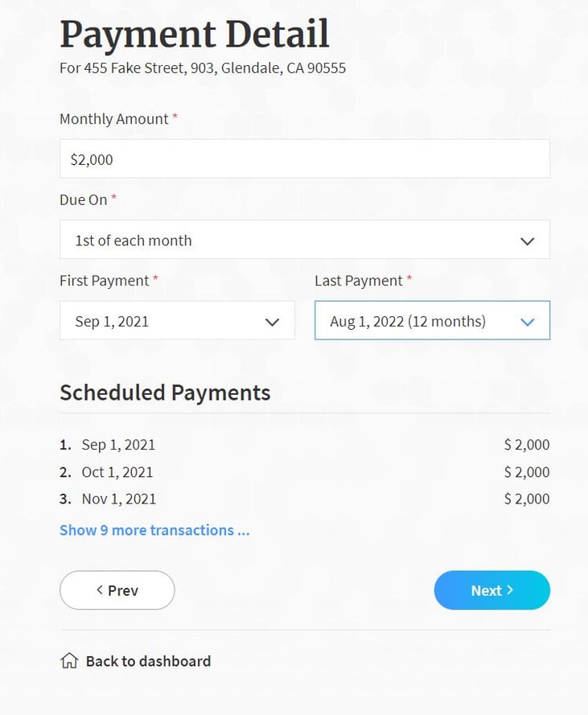
Task: Click the Sep 1, 2021 scheduled payment row
Action: pos(118,444)
